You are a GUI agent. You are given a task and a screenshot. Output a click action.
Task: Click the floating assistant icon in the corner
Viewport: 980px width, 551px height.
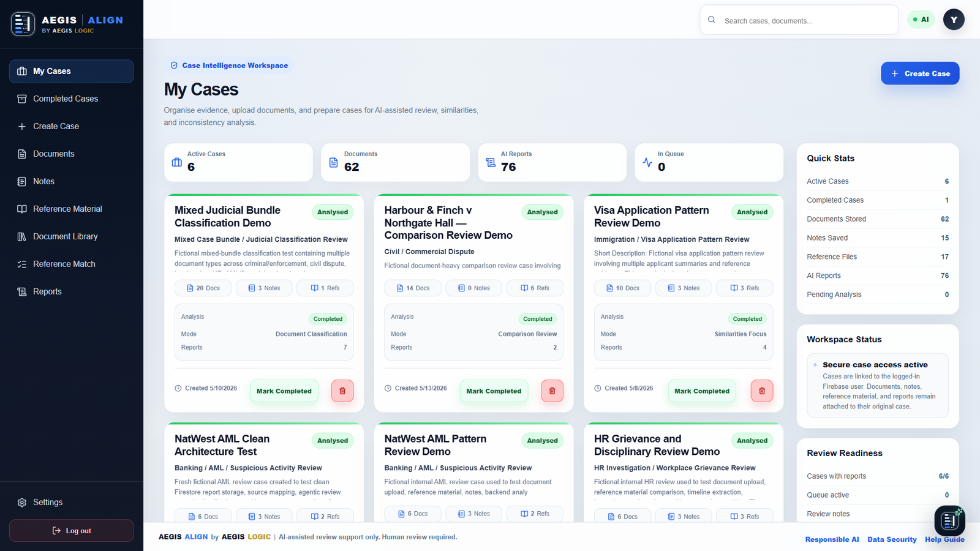pos(949,521)
